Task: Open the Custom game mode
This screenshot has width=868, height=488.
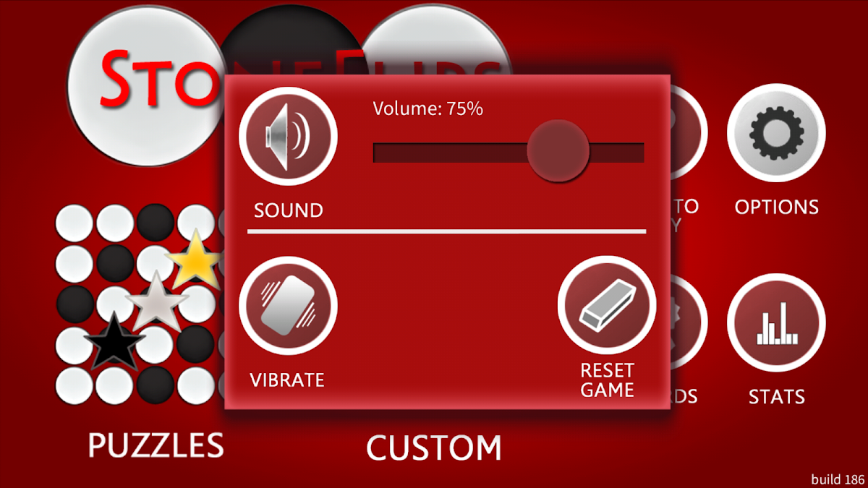Action: coord(434,448)
